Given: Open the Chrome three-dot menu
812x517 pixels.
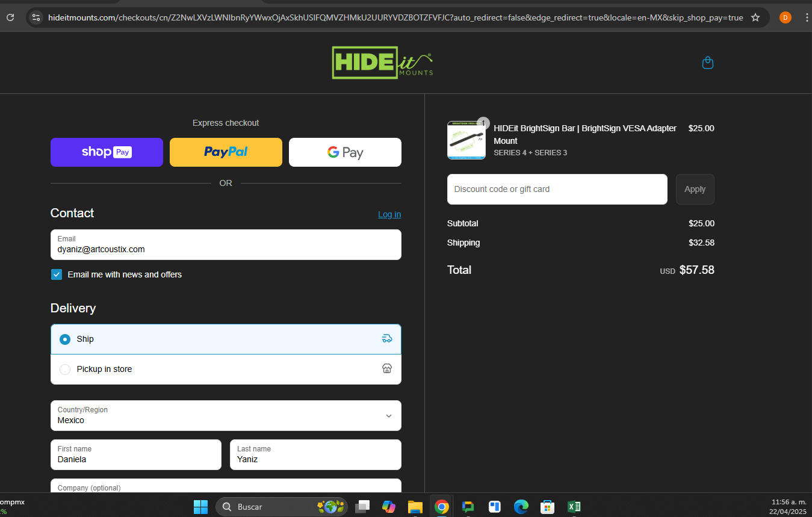Looking at the screenshot, I should pos(807,17).
